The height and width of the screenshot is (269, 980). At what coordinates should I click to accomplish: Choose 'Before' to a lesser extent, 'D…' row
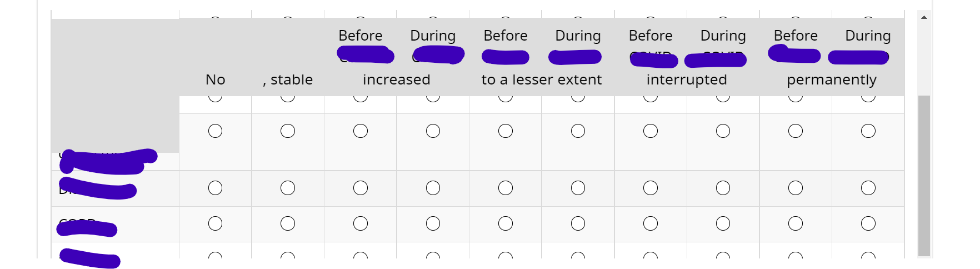coord(506,188)
